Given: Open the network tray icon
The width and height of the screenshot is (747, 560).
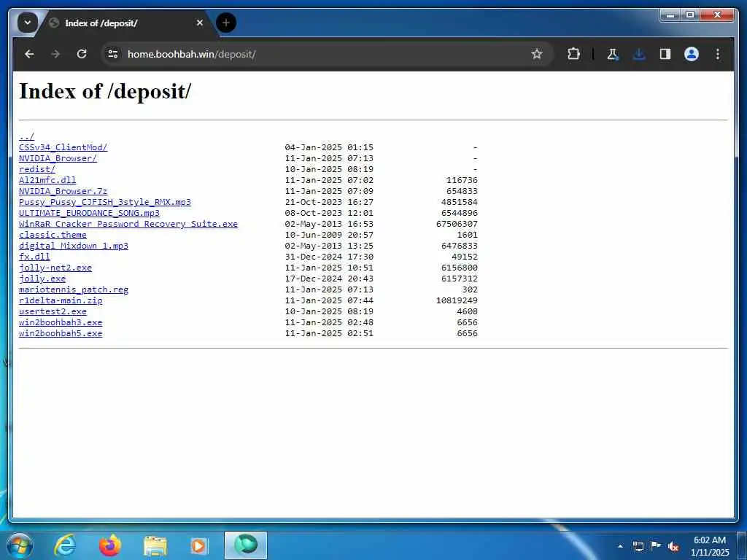Looking at the screenshot, I should [638, 546].
